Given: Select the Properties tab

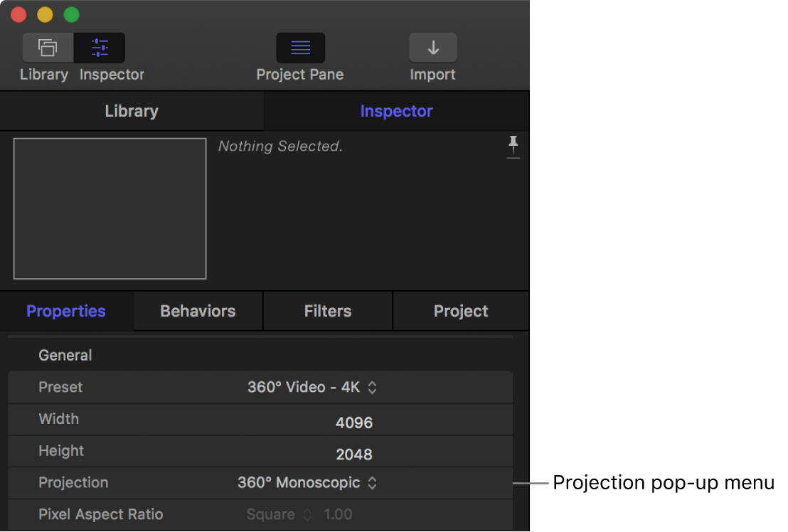Looking at the screenshot, I should coord(65,311).
